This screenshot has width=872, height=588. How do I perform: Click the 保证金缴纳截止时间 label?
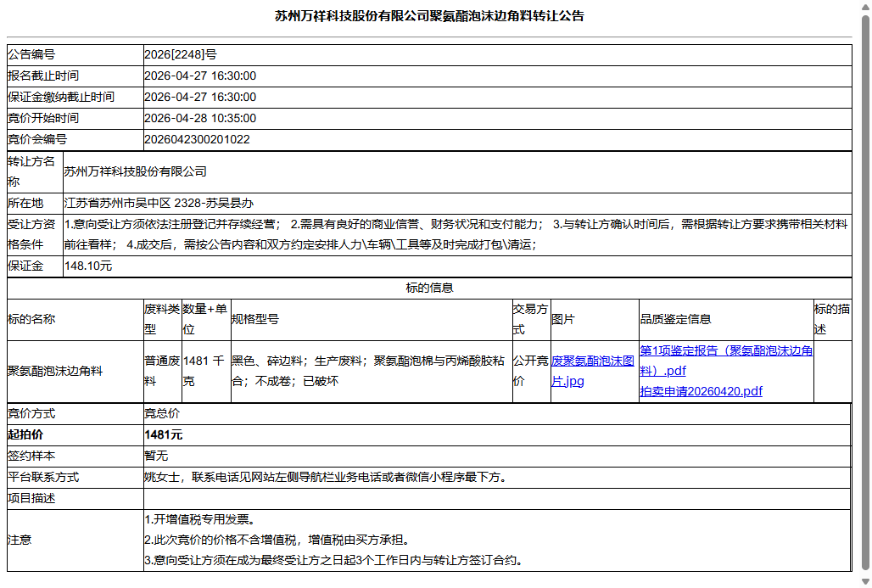(x=61, y=97)
